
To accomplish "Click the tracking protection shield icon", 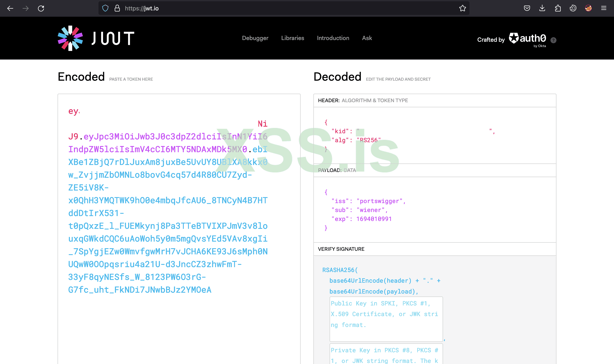I will (x=105, y=8).
